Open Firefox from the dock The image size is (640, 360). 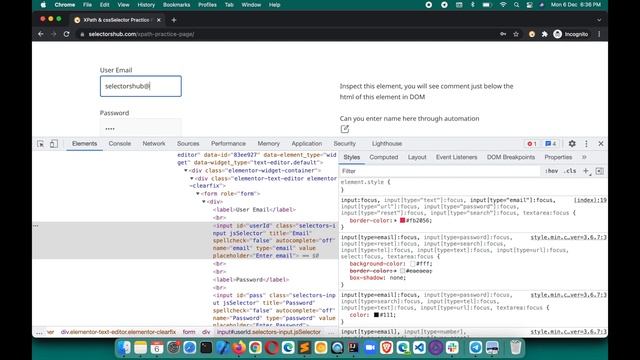pos(239,348)
